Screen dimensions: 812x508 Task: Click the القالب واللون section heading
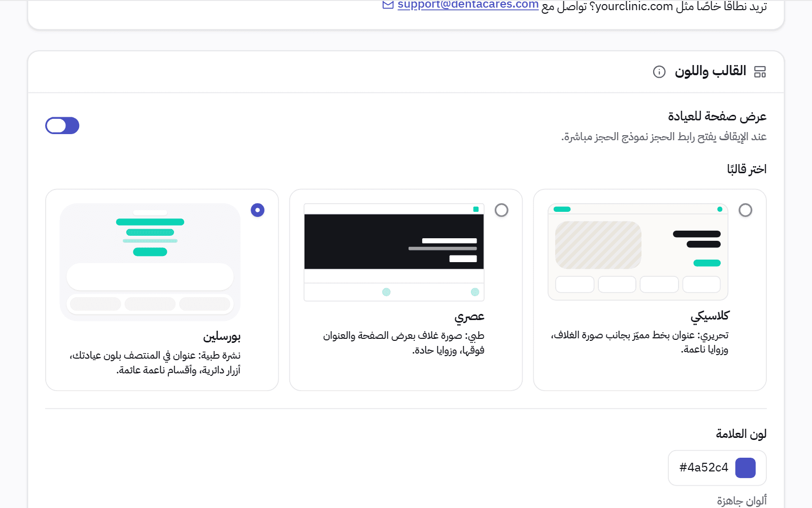[710, 71]
